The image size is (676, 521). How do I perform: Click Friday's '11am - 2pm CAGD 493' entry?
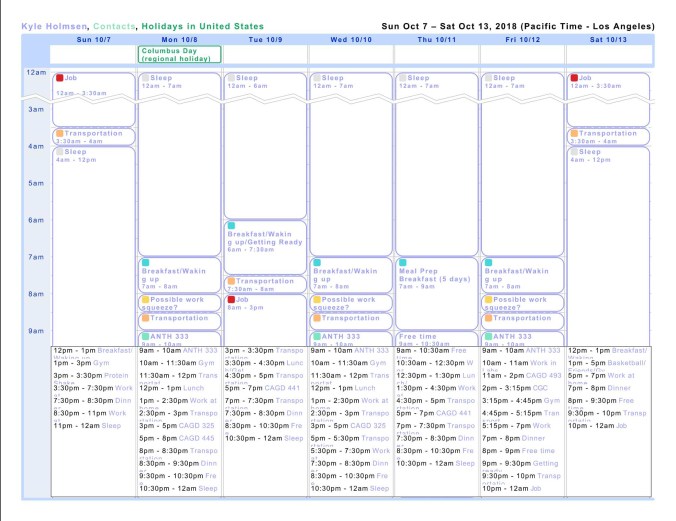(522, 376)
